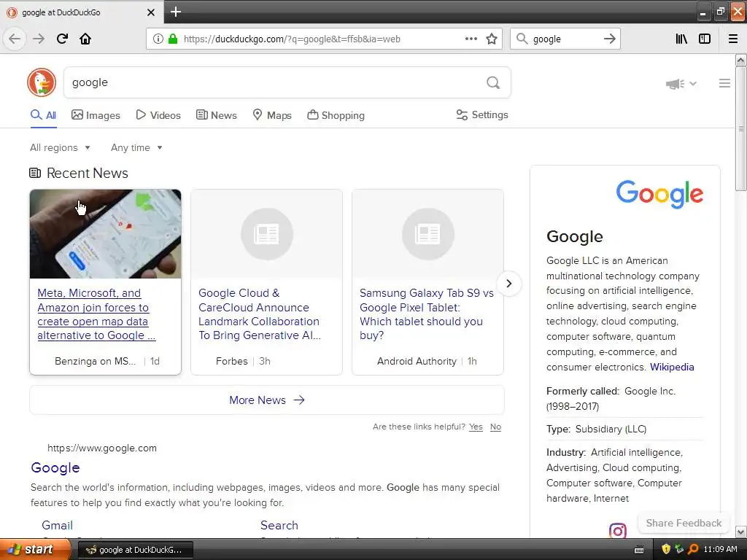The image size is (747, 560).
Task: Click the More News button
Action: click(267, 400)
